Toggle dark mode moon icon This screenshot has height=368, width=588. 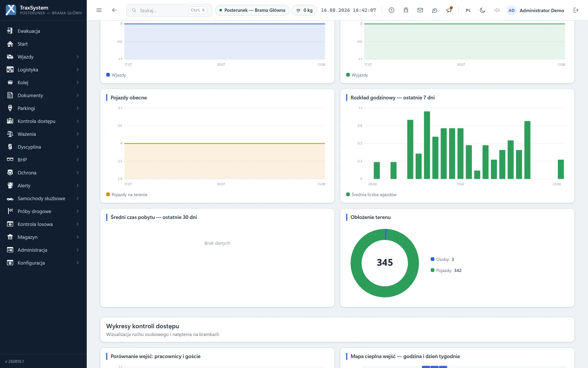[483, 10]
